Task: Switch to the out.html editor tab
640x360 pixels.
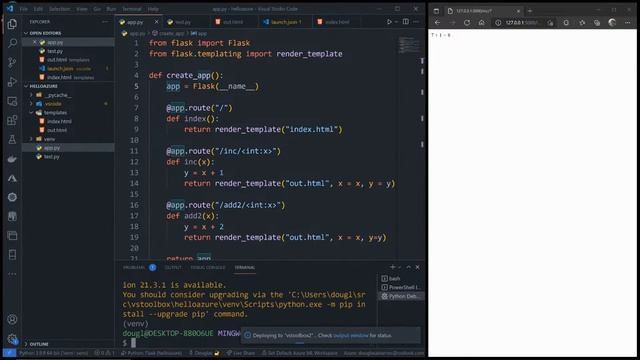Action: [233, 22]
